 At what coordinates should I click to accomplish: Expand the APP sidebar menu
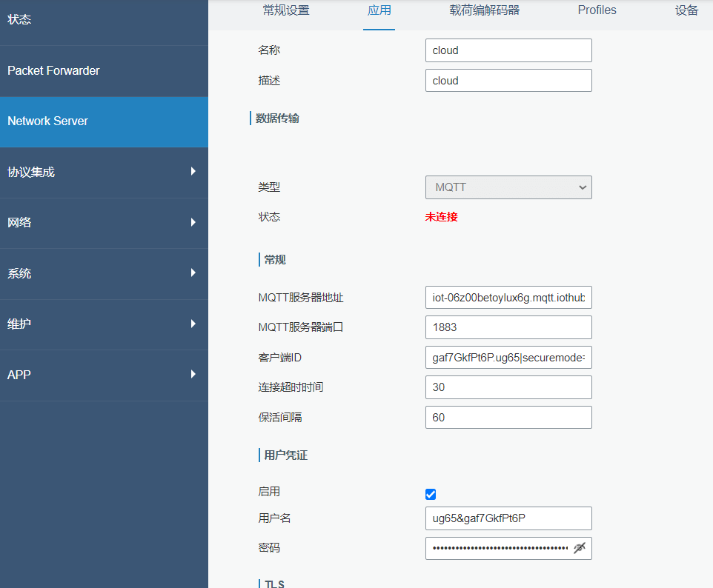(104, 375)
